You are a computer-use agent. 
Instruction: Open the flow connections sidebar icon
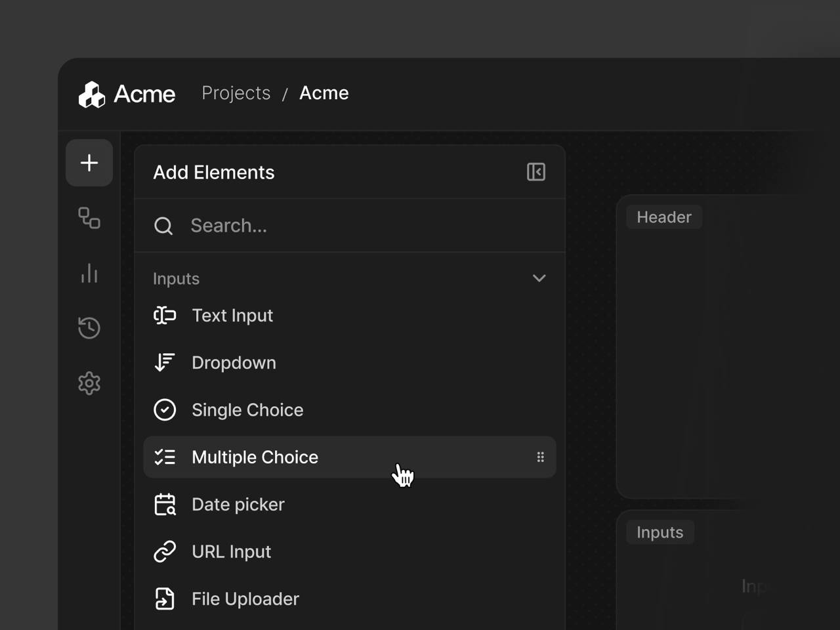point(89,218)
